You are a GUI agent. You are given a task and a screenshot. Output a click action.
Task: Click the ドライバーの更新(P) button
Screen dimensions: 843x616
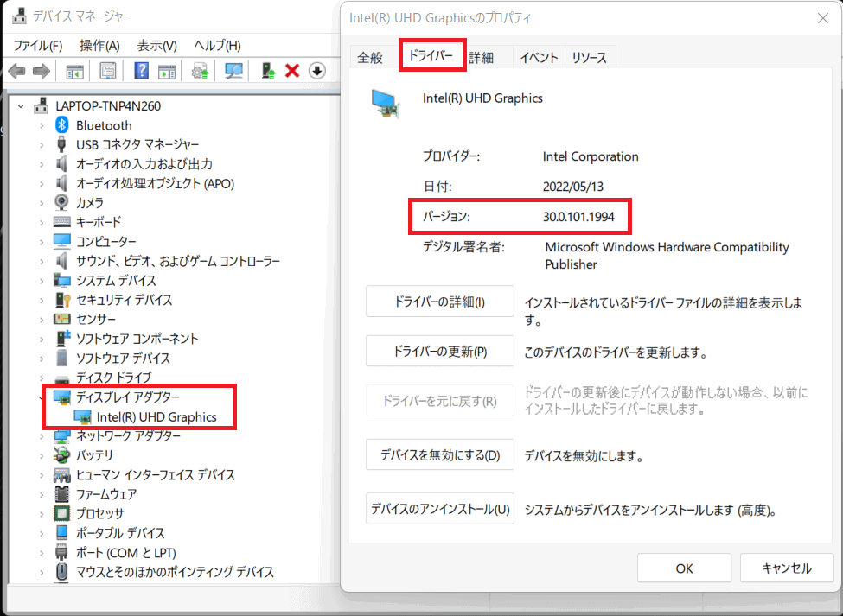coord(440,352)
